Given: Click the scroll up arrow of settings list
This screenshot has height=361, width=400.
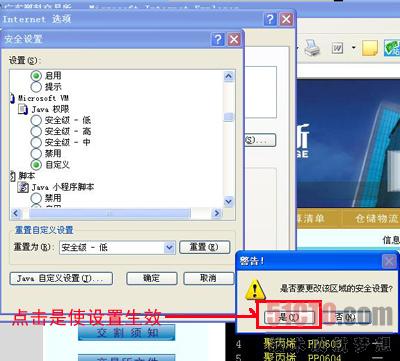Looking at the screenshot, I should coord(229,76).
